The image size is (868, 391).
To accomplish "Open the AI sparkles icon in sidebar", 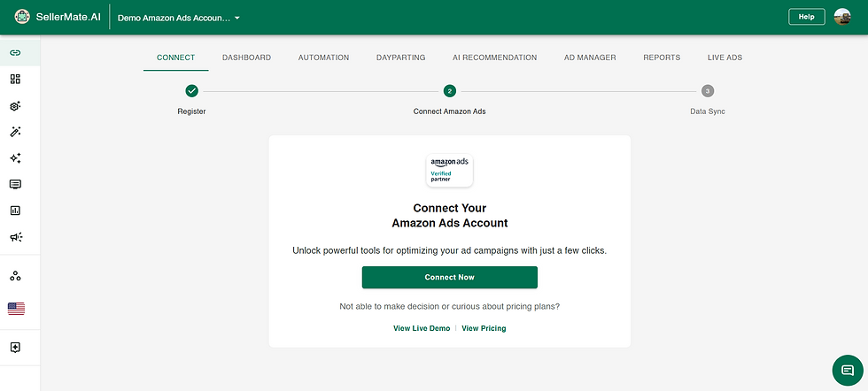I will tap(16, 158).
